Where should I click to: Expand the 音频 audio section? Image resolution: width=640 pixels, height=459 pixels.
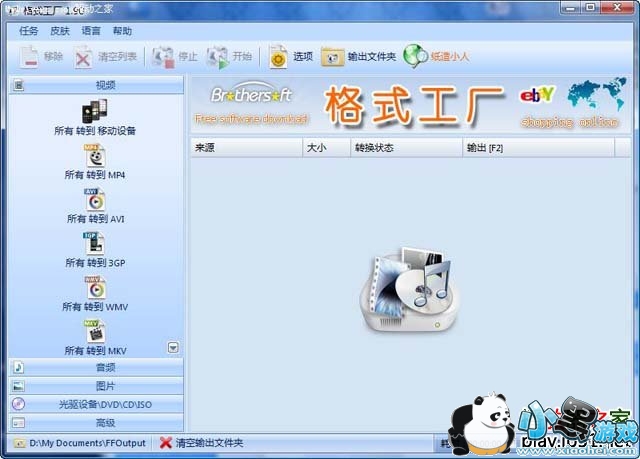[96, 367]
